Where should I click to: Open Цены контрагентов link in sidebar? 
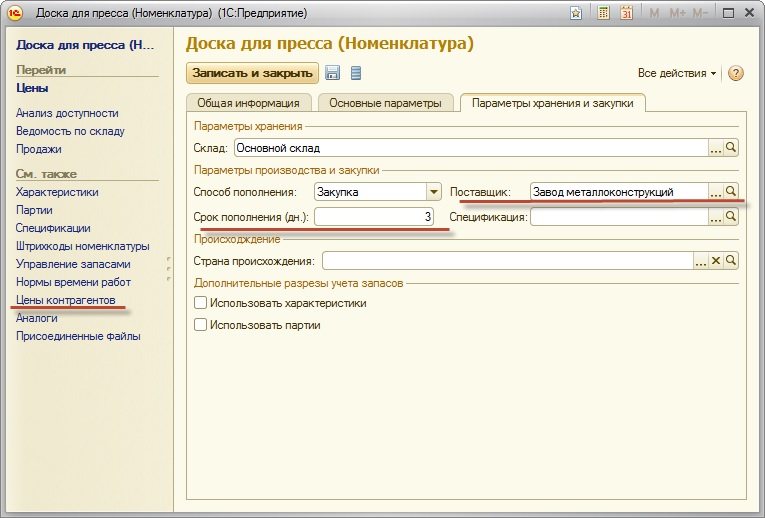[x=66, y=300]
